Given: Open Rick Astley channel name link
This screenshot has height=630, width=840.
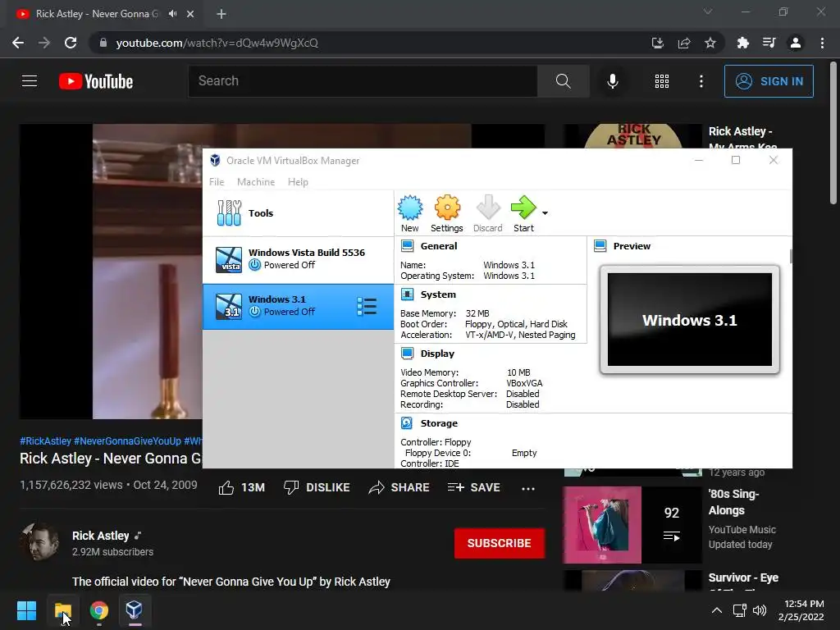Looking at the screenshot, I should [101, 536].
